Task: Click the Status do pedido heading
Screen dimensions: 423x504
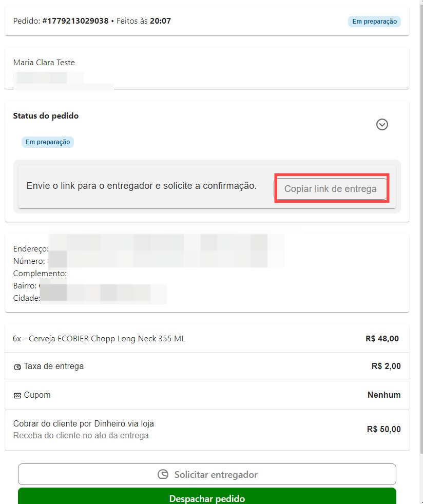Action: click(x=46, y=116)
